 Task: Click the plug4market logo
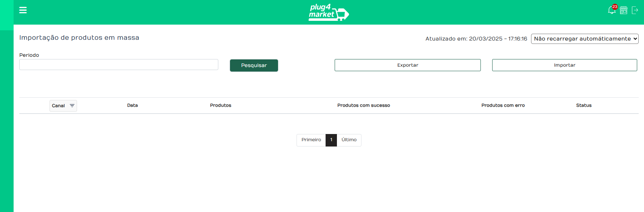click(x=329, y=12)
